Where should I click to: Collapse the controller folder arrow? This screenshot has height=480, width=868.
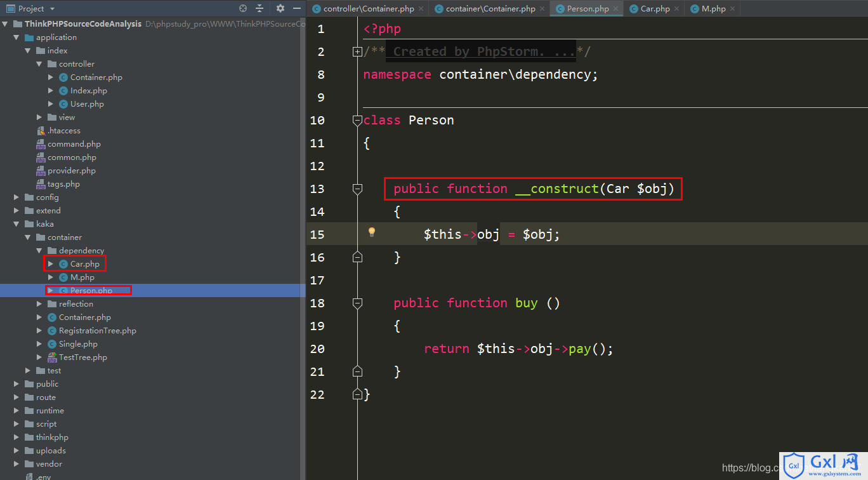(39, 64)
